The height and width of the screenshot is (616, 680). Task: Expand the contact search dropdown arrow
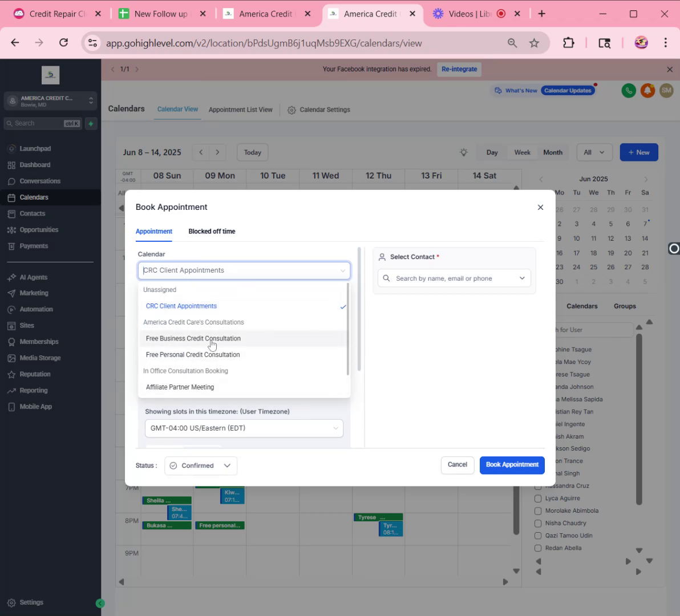pyautogui.click(x=522, y=278)
